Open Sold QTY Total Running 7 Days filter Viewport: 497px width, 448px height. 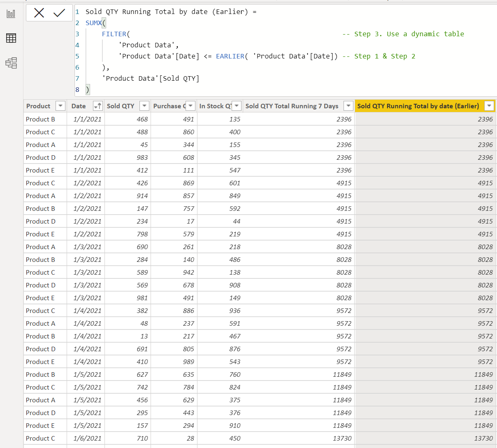pos(348,106)
